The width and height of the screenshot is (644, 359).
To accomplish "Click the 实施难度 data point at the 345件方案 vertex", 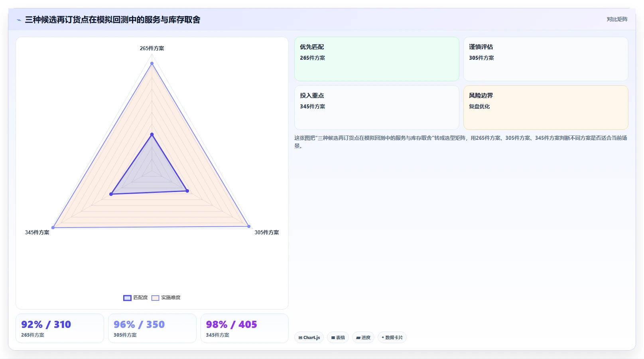I will (x=53, y=228).
